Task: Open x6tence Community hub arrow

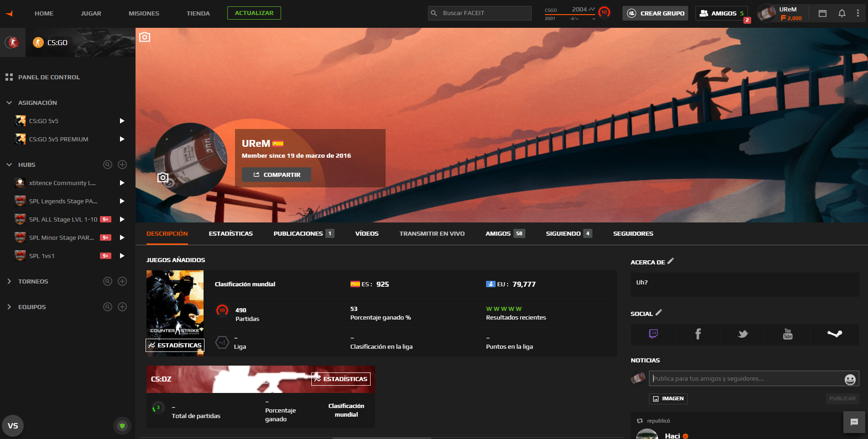Action: pos(122,183)
